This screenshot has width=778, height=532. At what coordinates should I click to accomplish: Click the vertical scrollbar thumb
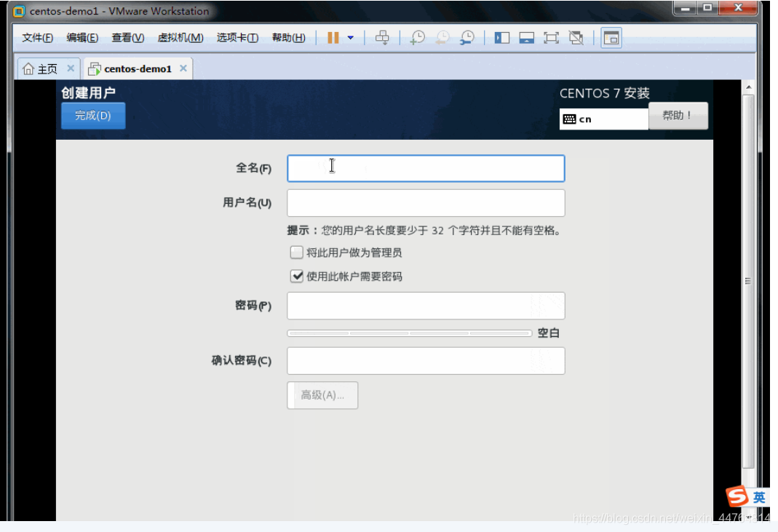(x=749, y=281)
